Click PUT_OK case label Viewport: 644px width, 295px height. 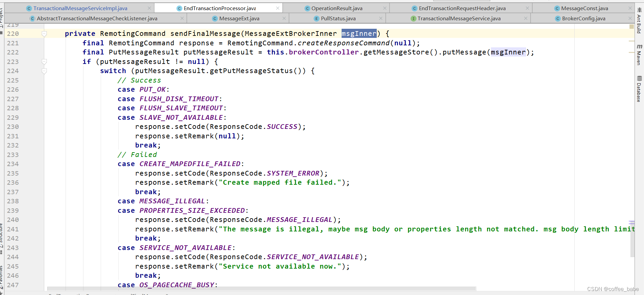[x=152, y=89]
